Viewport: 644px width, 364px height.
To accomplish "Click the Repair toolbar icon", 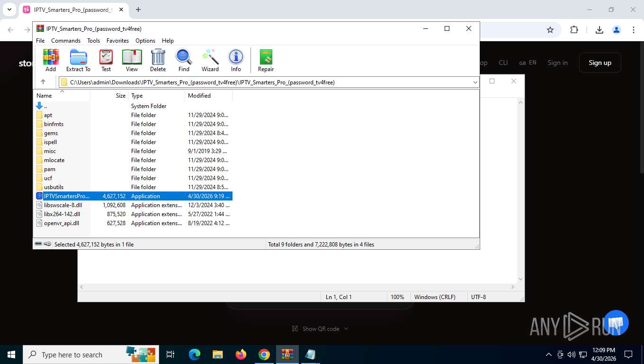I will (x=266, y=60).
